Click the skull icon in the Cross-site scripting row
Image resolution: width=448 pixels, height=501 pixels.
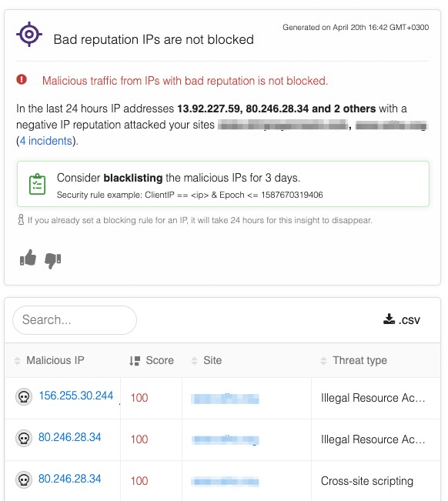pos(24,480)
